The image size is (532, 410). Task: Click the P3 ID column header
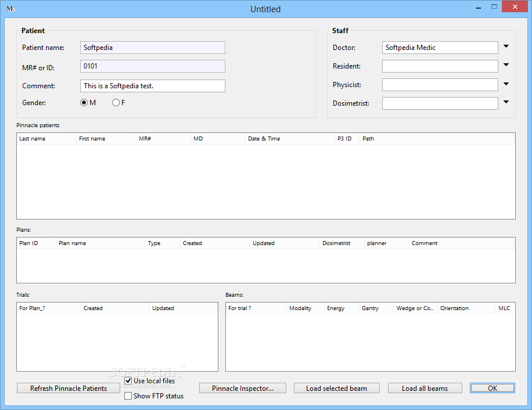click(347, 138)
